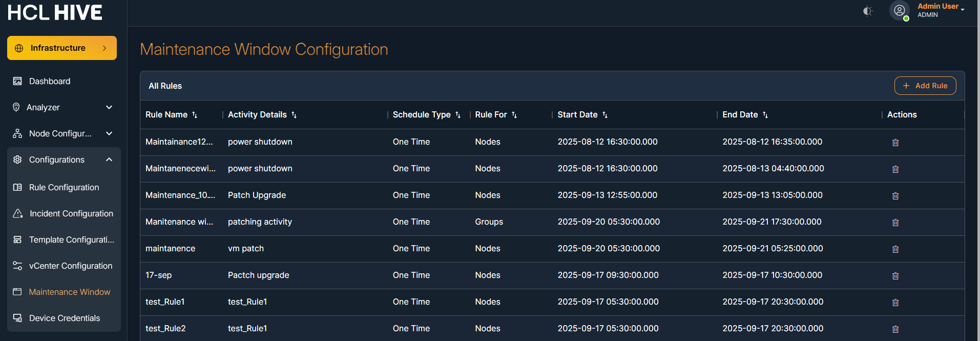Sort by Start Date column arrows
980x341 pixels.
pyautogui.click(x=605, y=115)
